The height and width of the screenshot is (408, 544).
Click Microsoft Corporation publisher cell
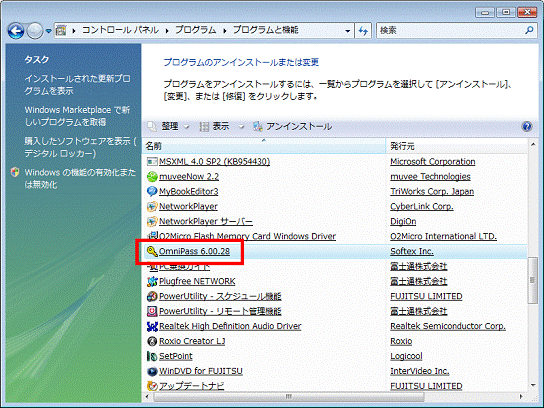click(x=433, y=162)
